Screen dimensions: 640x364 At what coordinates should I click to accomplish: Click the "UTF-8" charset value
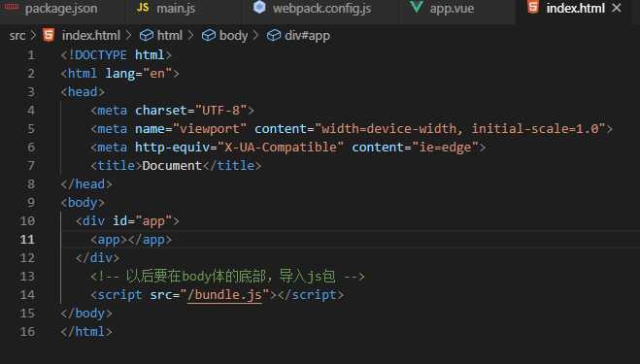coord(220,111)
